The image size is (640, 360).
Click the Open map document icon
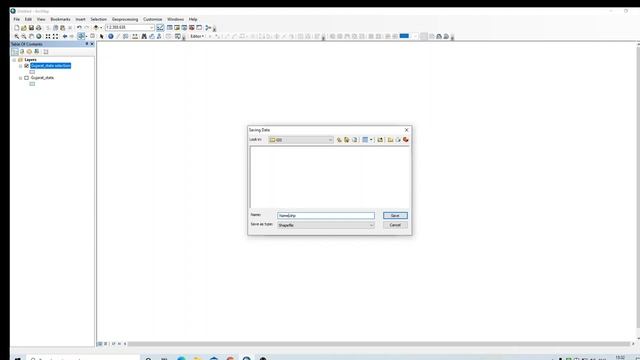(x=24, y=28)
